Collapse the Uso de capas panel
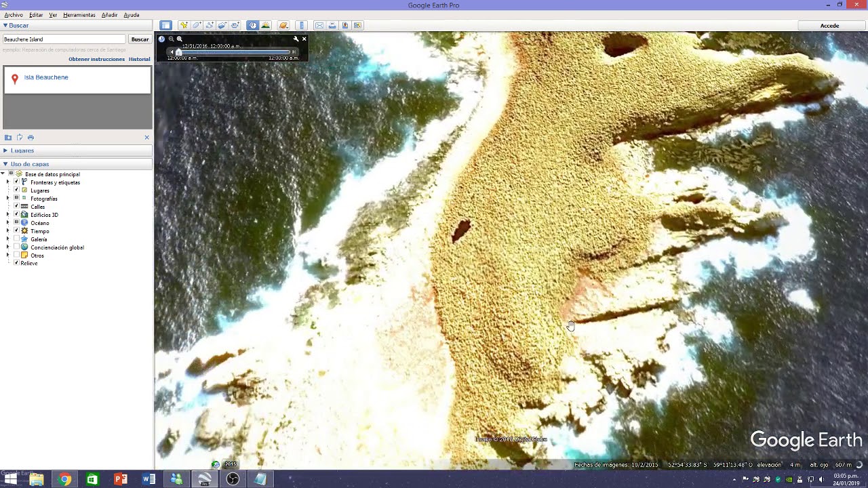The width and height of the screenshot is (868, 488). 5,164
